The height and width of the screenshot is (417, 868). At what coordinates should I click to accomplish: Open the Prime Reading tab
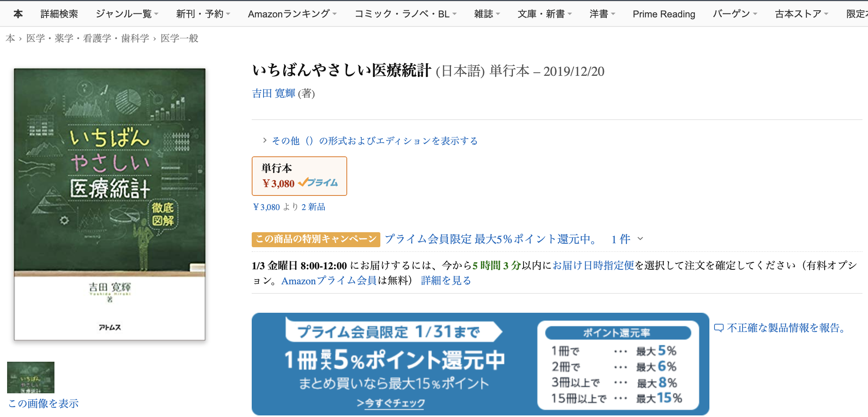pyautogui.click(x=664, y=14)
